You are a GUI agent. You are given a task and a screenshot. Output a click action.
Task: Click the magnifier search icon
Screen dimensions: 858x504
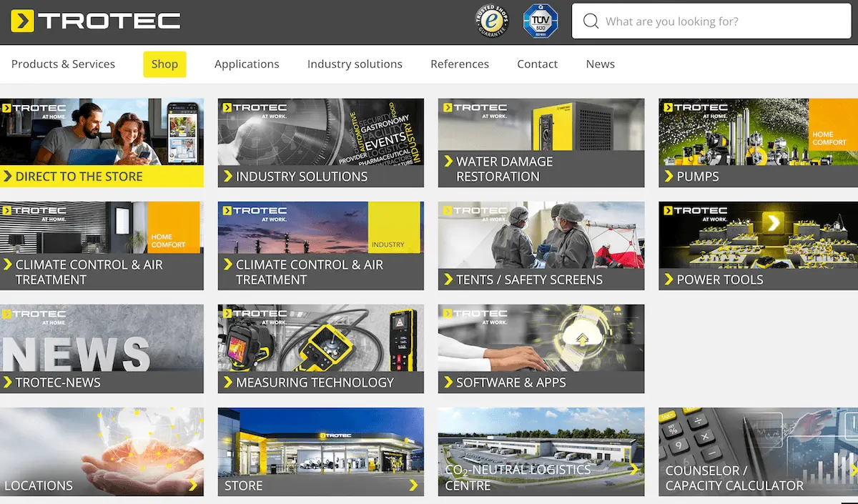[x=591, y=21]
